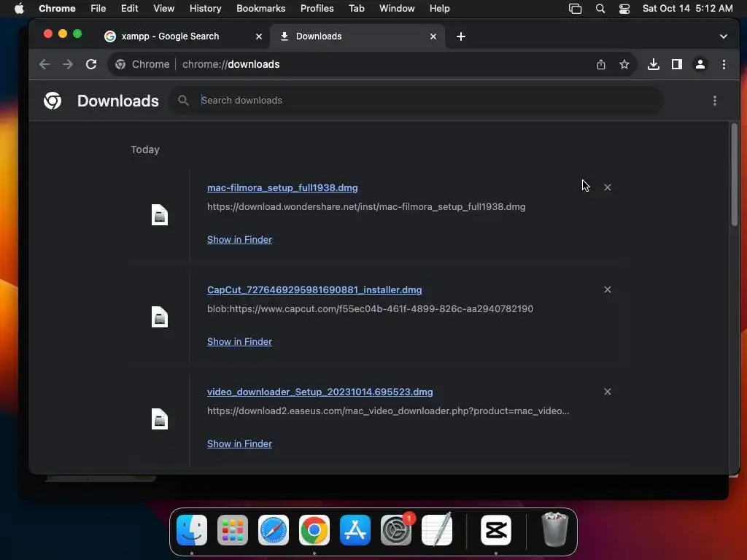Click the Spotlight search icon in menu bar

600,8
